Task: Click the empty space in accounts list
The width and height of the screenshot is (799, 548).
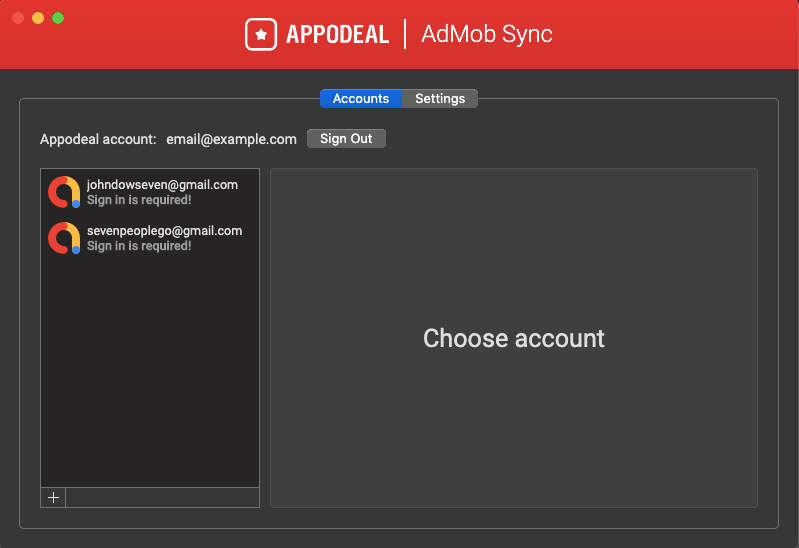Action: pyautogui.click(x=150, y=380)
